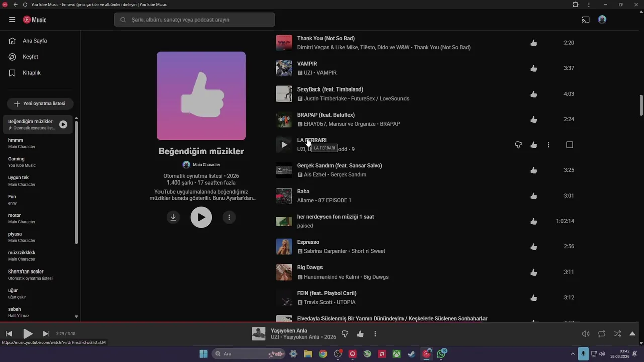Click the now playing Yaşıyoken Anla thumbnail
Image resolution: width=644 pixels, height=362 pixels.
point(259,334)
